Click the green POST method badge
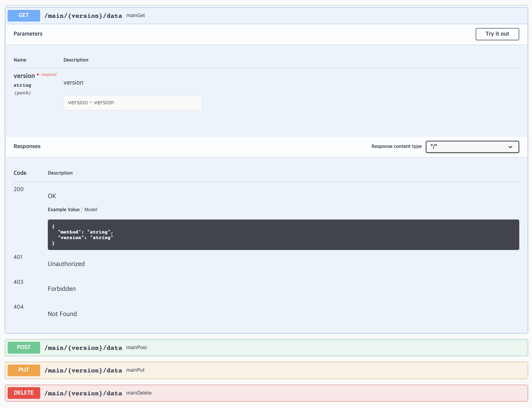 pyautogui.click(x=24, y=347)
